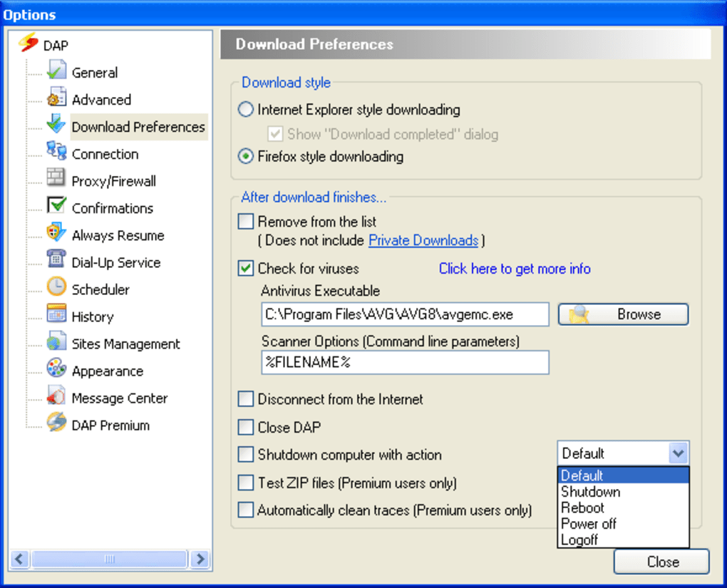Select Internet Explorer style downloading
Screen dimensions: 727x588
[x=246, y=110]
